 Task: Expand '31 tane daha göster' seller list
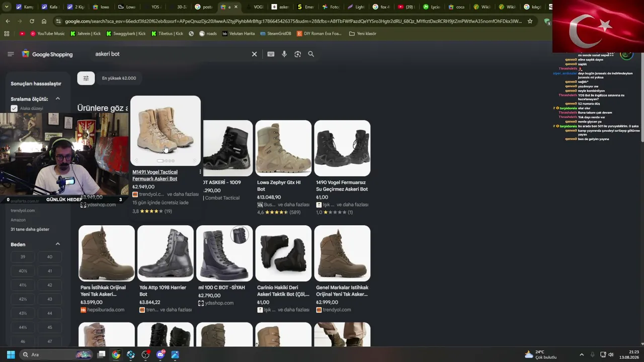coord(30,229)
